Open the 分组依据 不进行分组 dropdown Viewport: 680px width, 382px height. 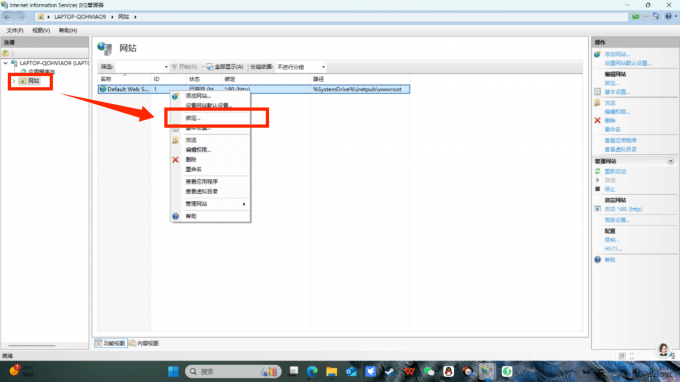301,67
